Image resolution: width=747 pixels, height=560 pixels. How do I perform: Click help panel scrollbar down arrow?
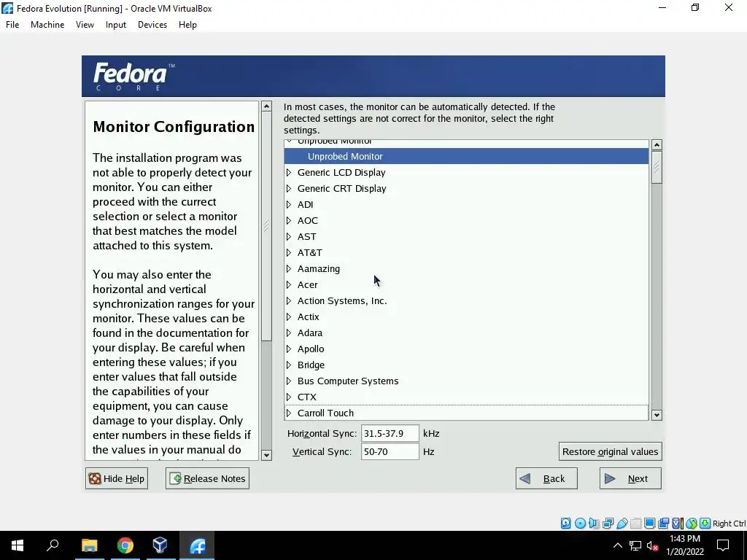coord(266,455)
